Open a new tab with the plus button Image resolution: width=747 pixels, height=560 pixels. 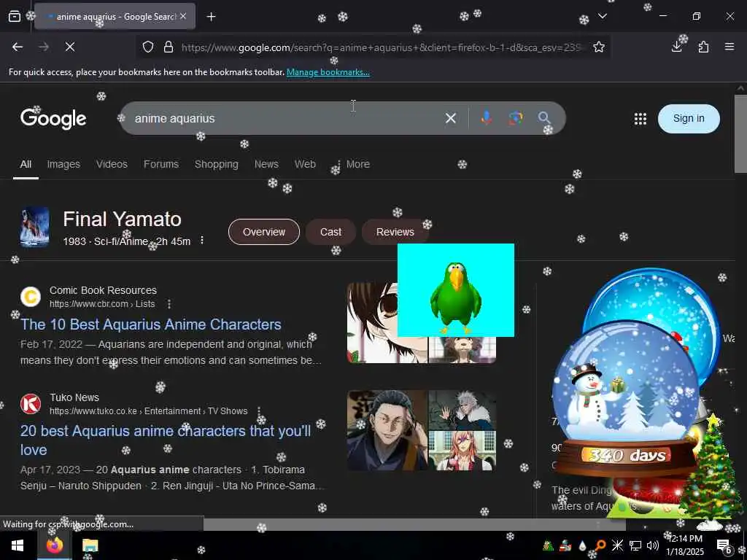tap(211, 17)
